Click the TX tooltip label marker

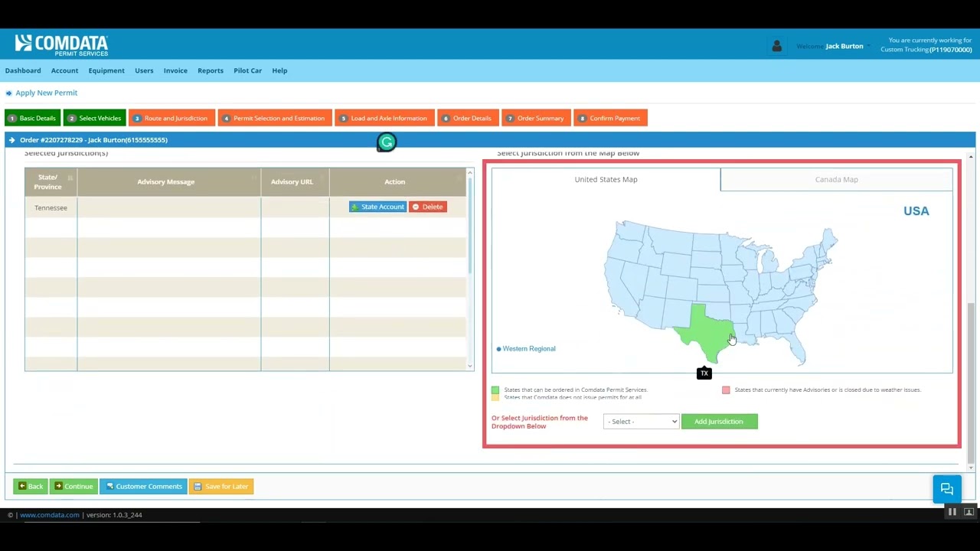pos(704,373)
